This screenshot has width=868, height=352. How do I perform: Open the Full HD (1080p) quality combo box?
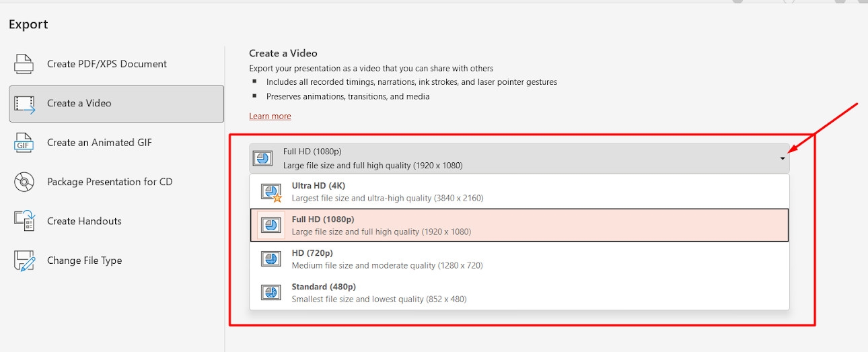click(x=518, y=159)
